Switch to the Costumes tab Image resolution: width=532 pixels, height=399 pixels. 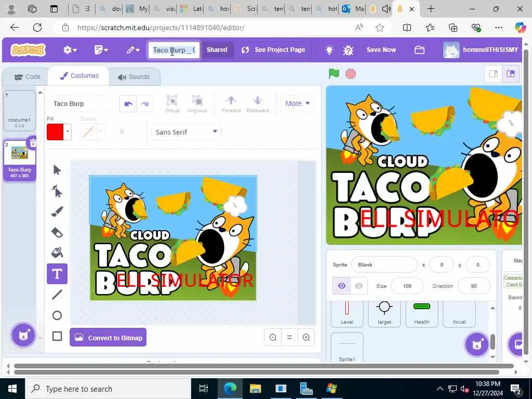click(79, 76)
